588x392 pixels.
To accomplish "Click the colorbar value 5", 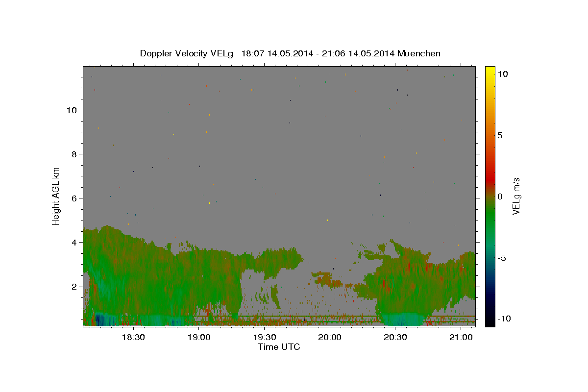I will pyautogui.click(x=500, y=135).
